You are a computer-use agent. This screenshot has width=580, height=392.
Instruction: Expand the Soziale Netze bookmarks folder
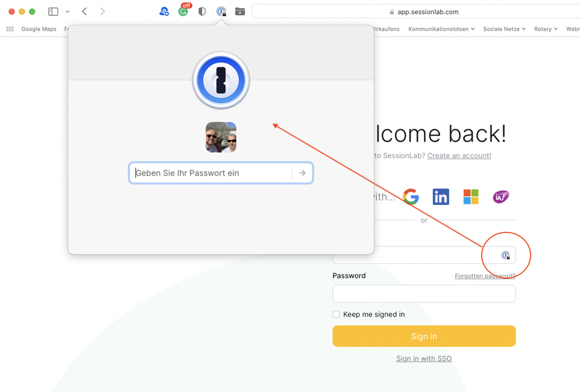click(504, 29)
